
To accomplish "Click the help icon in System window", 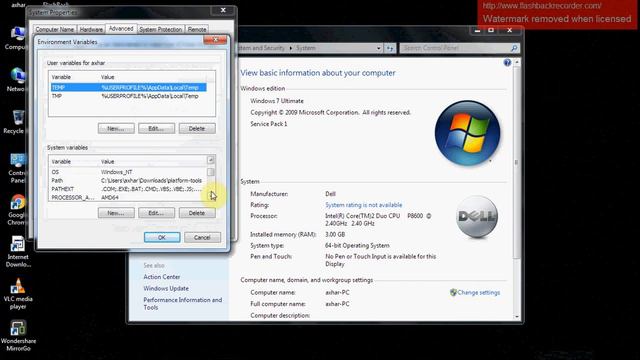I will point(507,62).
